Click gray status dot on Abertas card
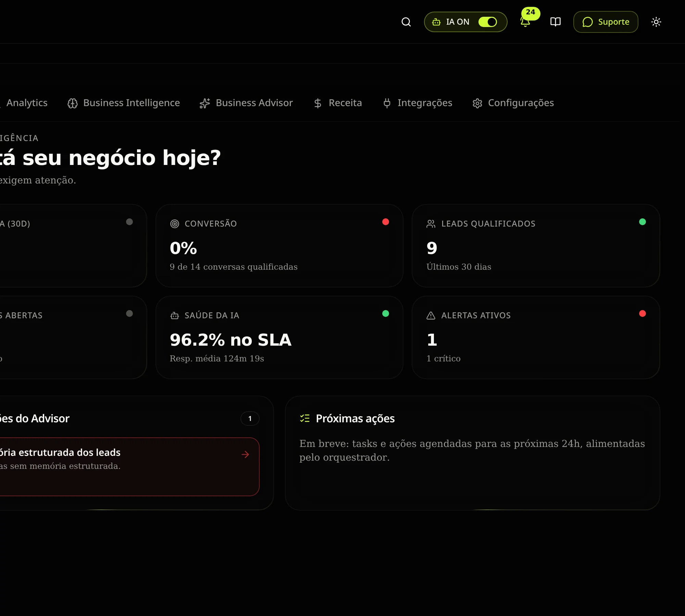685x616 pixels. point(129,313)
